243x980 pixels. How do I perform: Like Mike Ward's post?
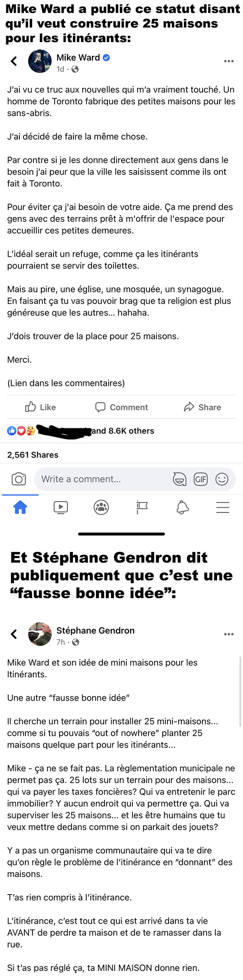tap(40, 407)
